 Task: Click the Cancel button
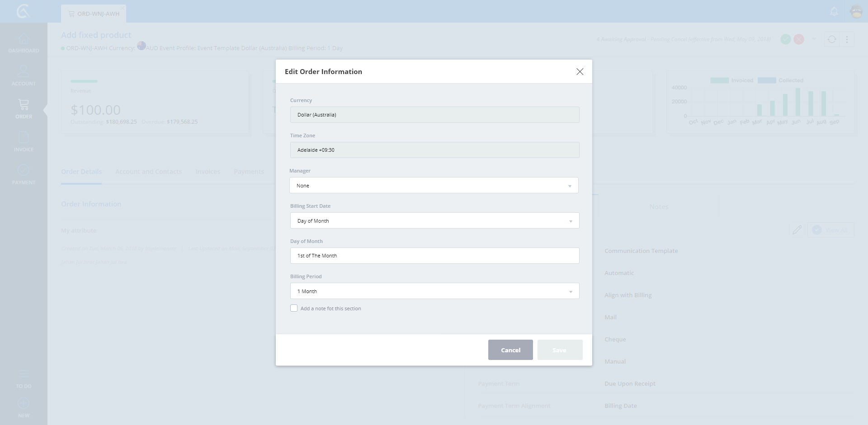click(510, 350)
